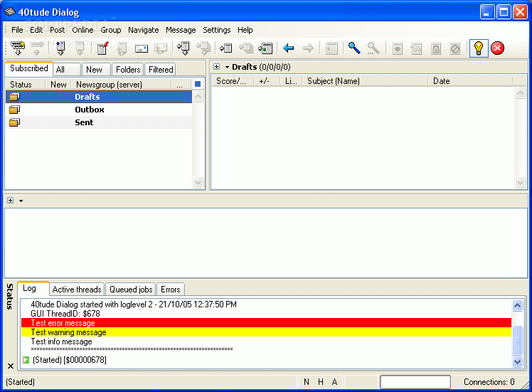This screenshot has width=532, height=392.
Task: Toggle the N indicator in status bar
Action: pyautogui.click(x=307, y=382)
